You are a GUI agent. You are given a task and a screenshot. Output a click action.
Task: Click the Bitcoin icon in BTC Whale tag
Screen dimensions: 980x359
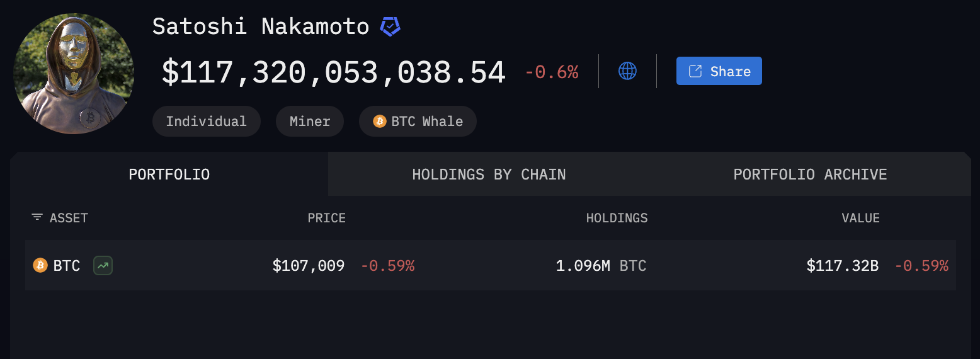(x=379, y=122)
